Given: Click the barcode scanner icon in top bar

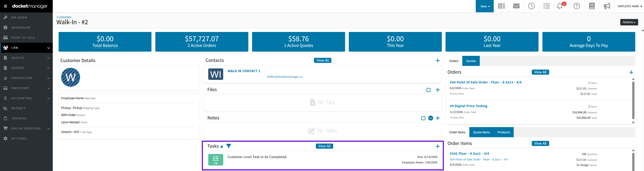Looking at the screenshot, I should (x=501, y=6).
